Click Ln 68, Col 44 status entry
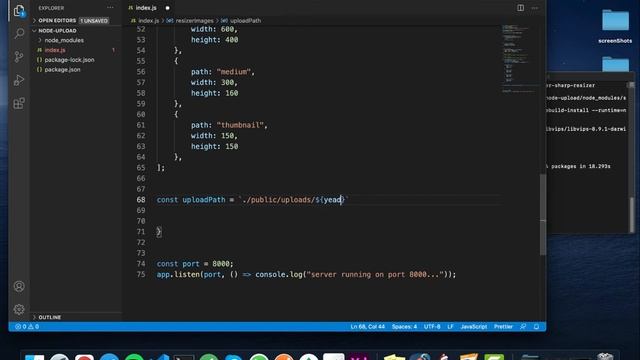The height and width of the screenshot is (360, 640). 367,327
